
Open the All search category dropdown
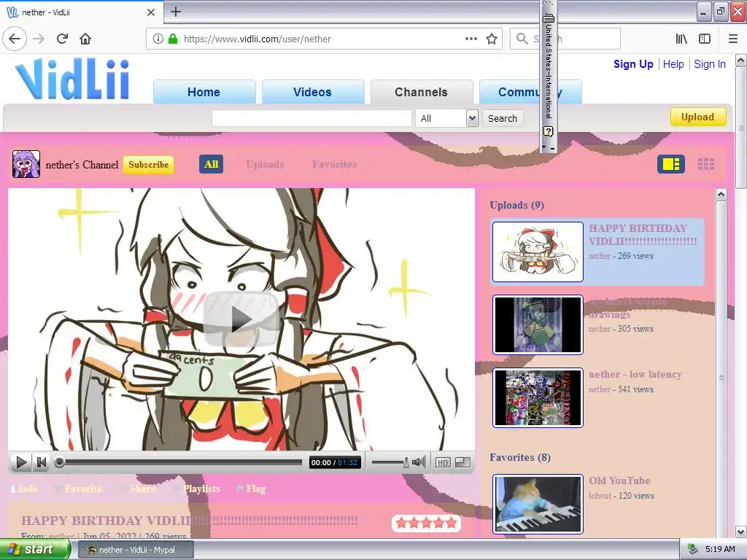coord(446,118)
